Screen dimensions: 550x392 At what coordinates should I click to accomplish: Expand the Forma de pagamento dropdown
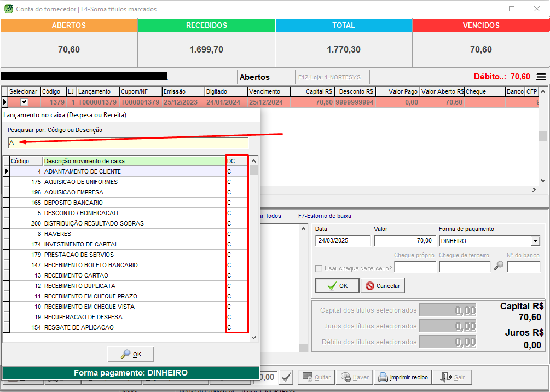point(535,241)
